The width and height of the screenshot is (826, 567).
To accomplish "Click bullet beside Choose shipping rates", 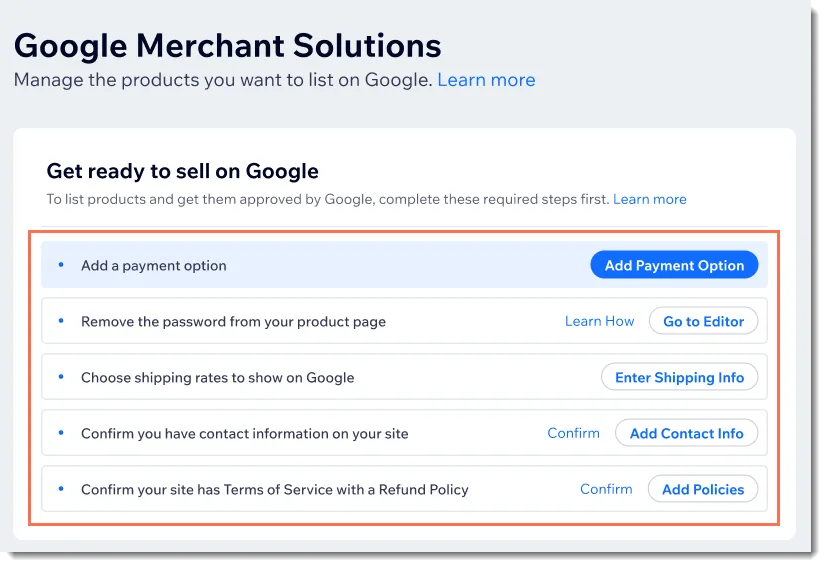I will click(61, 376).
